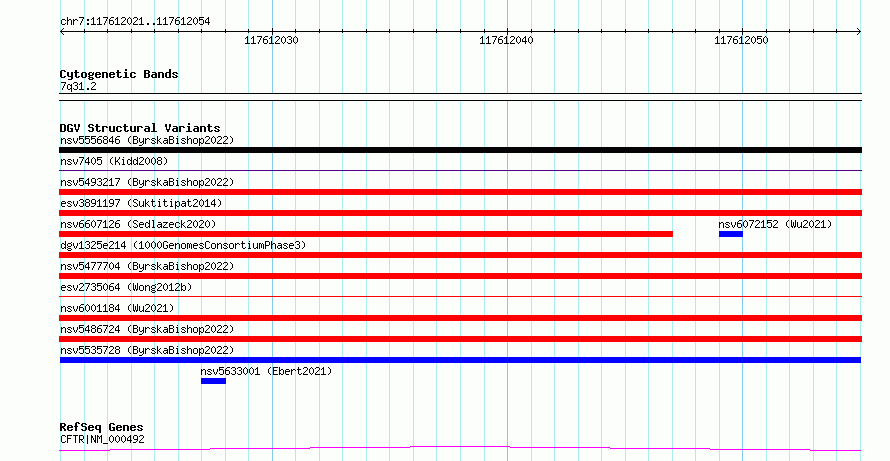Open variant nsv5556846 (ByrskaBishop2022) label
Image resolution: width=890 pixels, height=461 pixels.
point(147,140)
